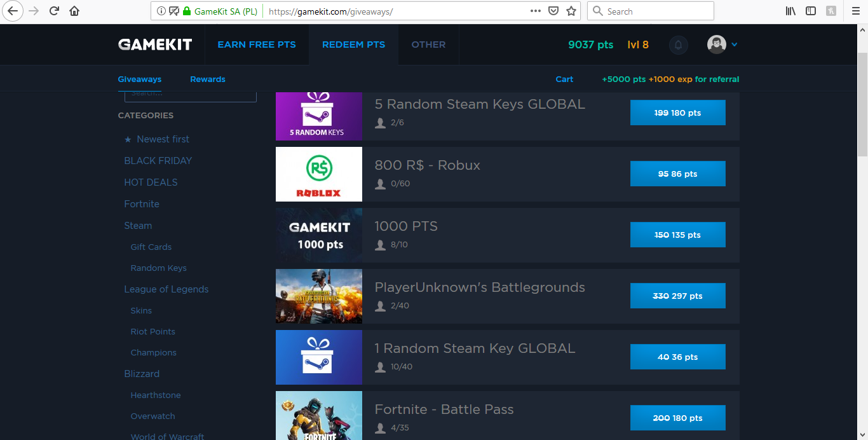This screenshot has width=868, height=440.
Task: Open the Library icon in Firefox toolbar
Action: point(791,11)
